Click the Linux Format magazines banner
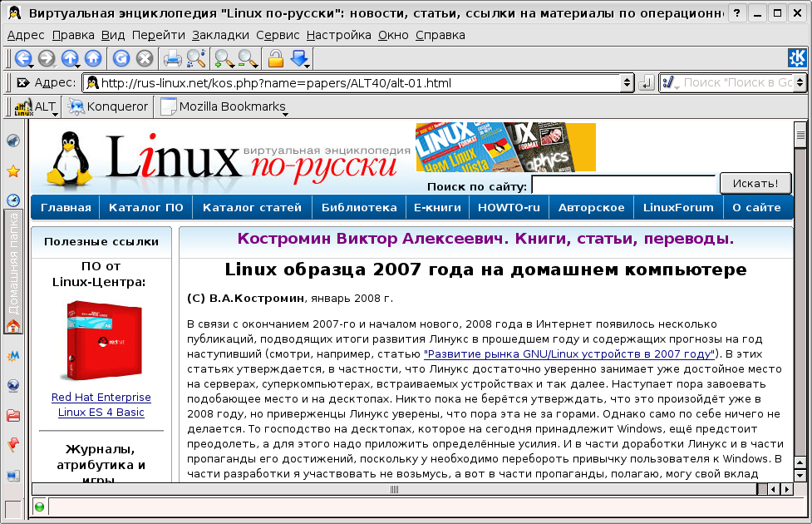The height and width of the screenshot is (524, 812). (505, 147)
